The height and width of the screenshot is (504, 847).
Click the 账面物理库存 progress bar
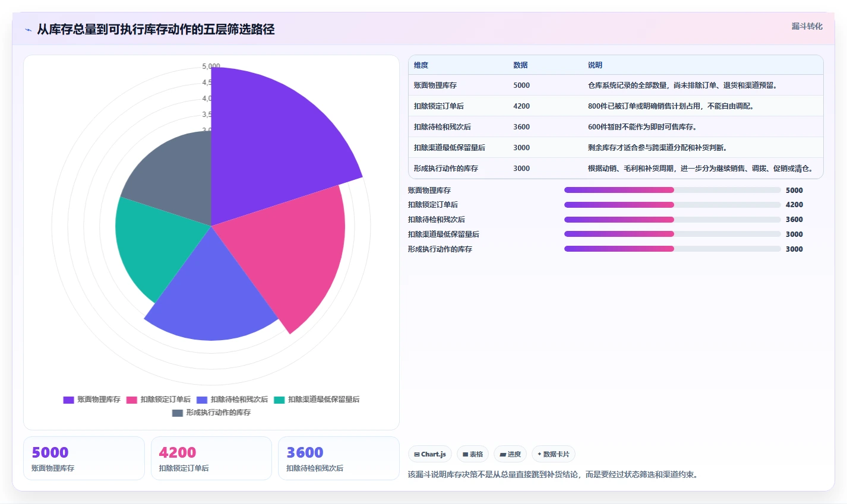pos(672,190)
